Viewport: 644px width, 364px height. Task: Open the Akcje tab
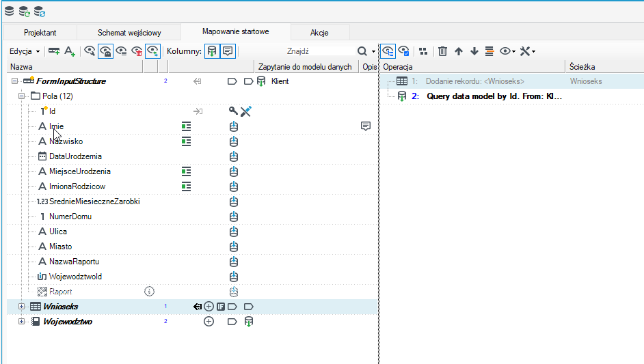click(x=319, y=32)
